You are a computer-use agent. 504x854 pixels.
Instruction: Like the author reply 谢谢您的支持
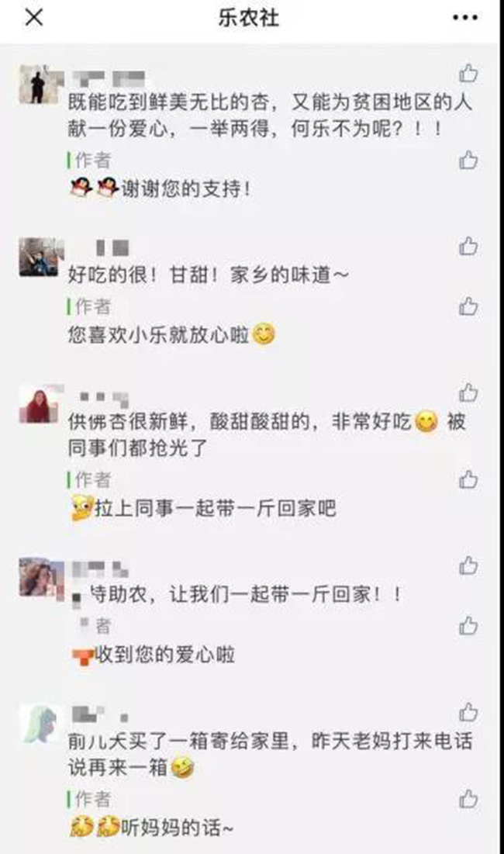pyautogui.click(x=468, y=160)
